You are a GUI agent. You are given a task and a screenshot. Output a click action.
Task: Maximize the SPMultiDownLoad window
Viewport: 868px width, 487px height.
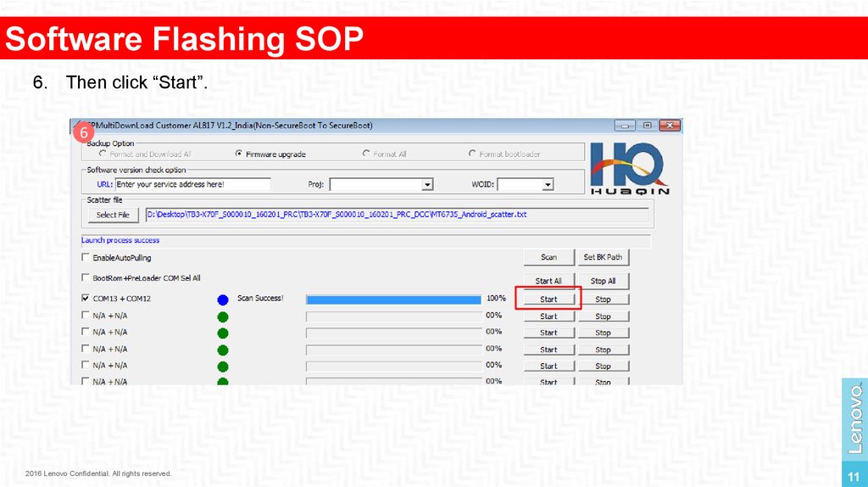[647, 126]
